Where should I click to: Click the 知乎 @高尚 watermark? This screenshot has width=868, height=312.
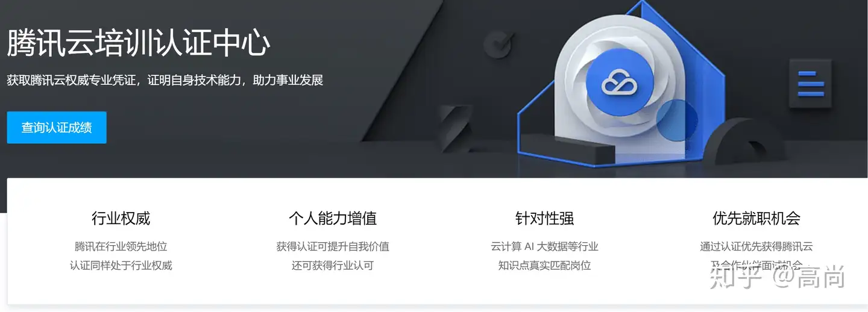(x=777, y=277)
